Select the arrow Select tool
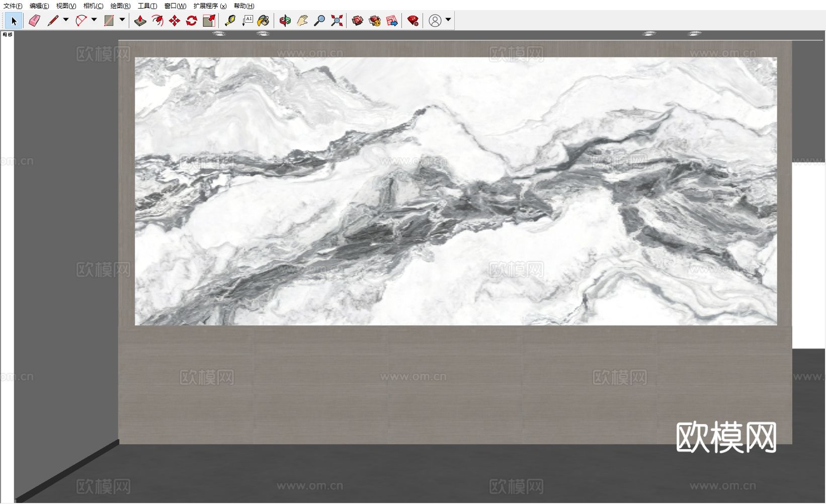Image resolution: width=826 pixels, height=504 pixels. [x=14, y=21]
